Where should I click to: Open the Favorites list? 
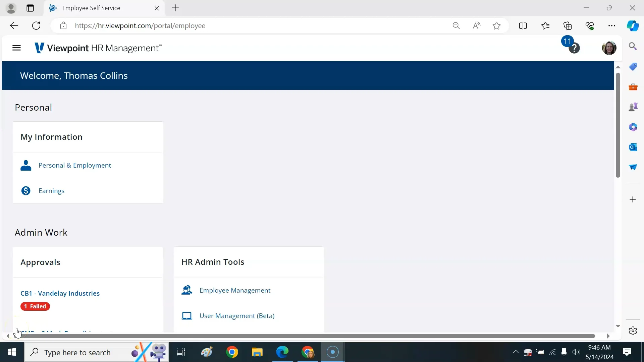[x=545, y=26]
